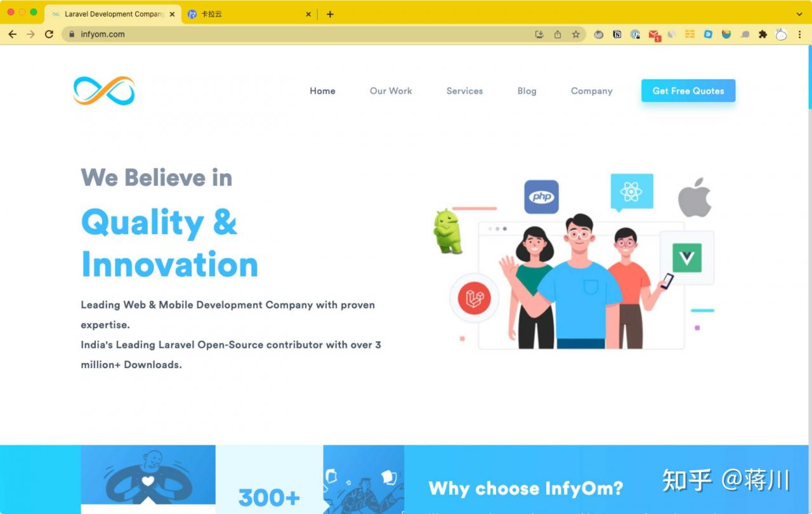Click the infyom.com address bar
Image resolution: width=812 pixels, height=514 pixels.
(x=298, y=34)
